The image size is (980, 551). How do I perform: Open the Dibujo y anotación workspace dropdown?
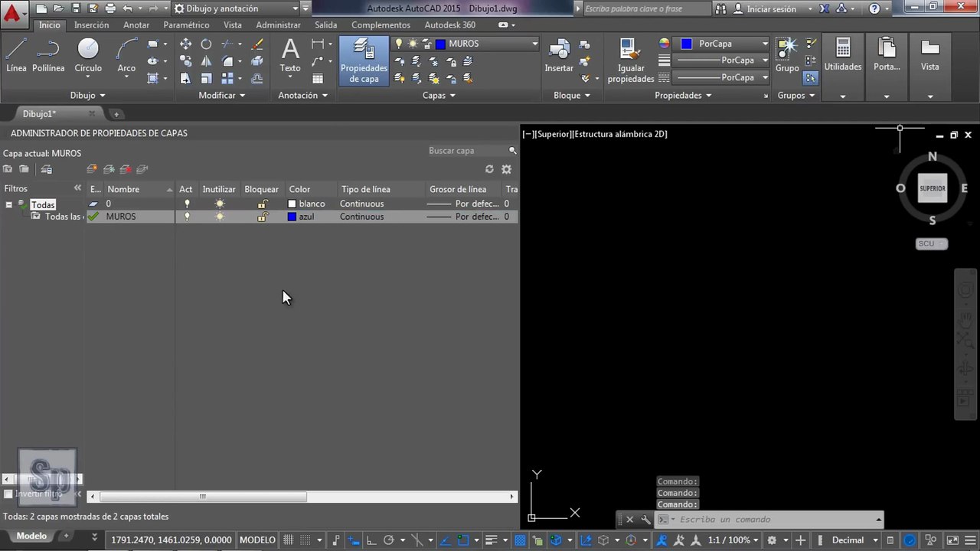(x=236, y=8)
